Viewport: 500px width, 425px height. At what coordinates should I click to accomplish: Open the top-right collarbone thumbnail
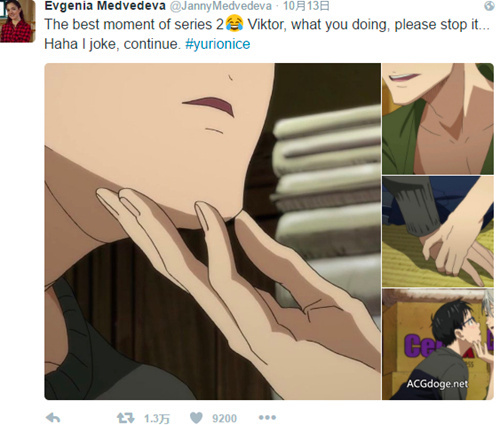coord(438,119)
